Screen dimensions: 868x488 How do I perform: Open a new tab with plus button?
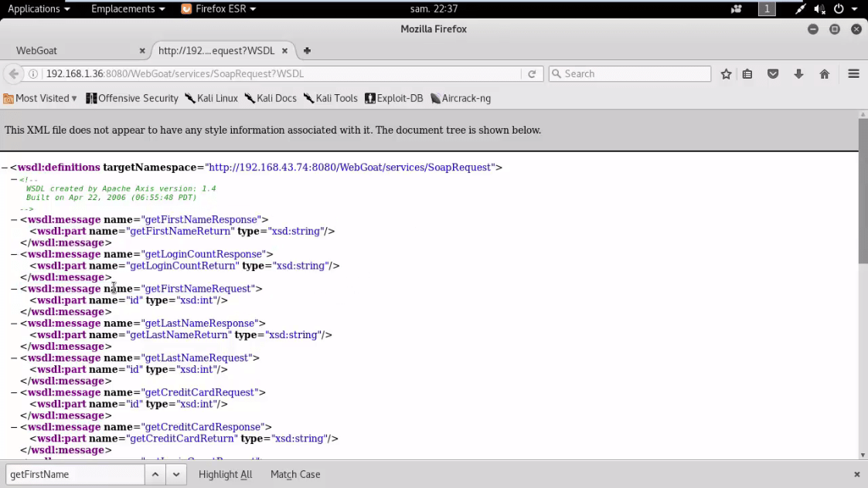click(x=307, y=50)
